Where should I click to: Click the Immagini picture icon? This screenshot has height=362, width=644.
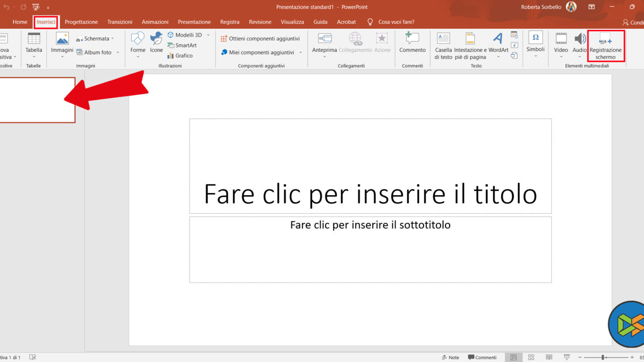point(62,39)
